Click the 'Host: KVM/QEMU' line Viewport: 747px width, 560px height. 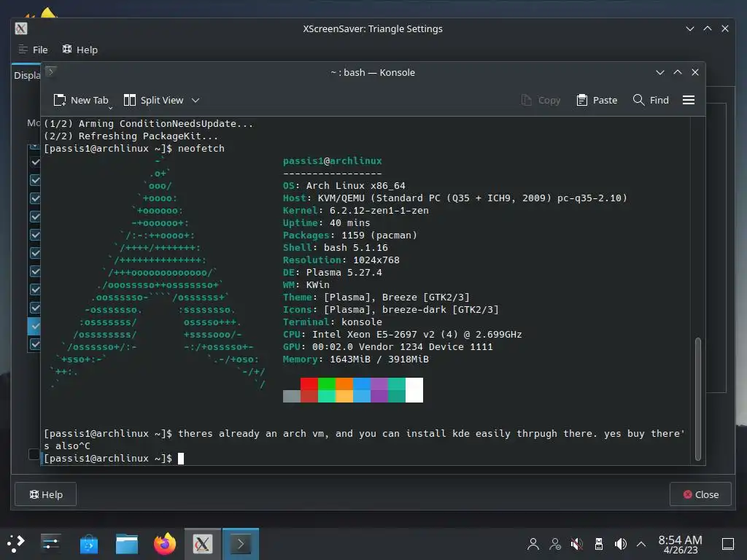pos(455,198)
